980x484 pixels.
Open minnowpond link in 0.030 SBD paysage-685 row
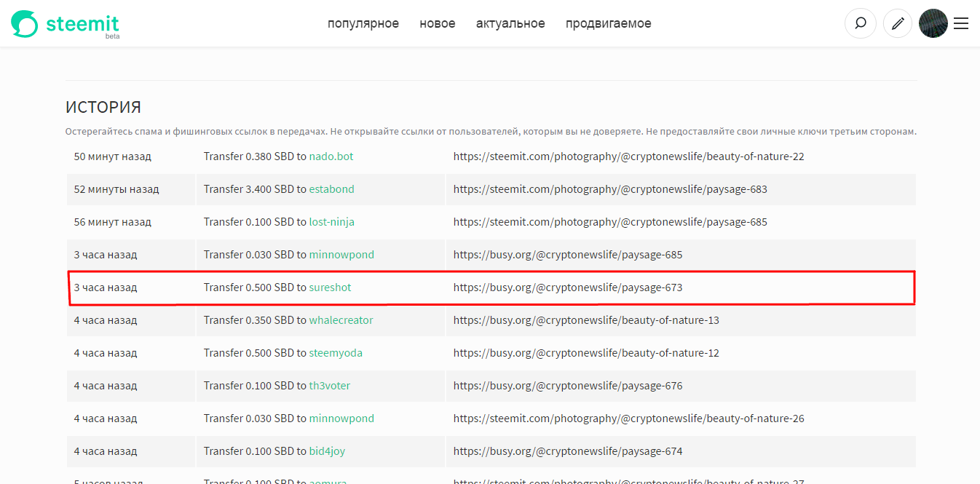pos(341,255)
